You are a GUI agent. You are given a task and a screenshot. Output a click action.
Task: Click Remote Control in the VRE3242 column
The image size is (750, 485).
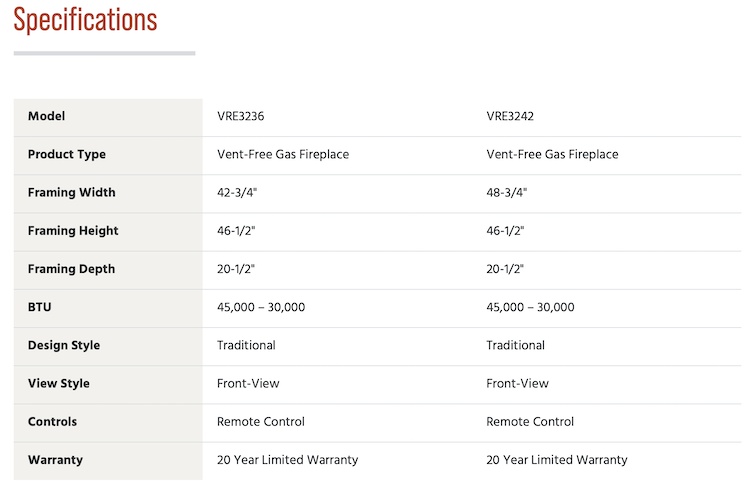(x=530, y=422)
